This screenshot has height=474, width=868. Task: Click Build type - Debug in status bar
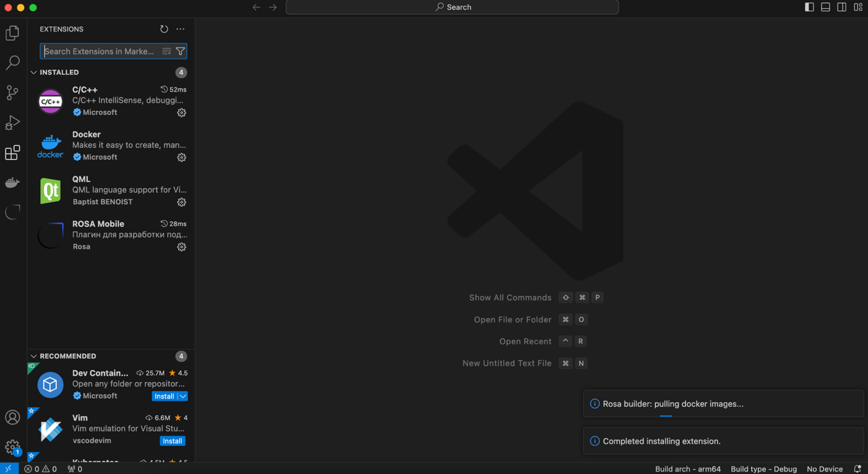(763, 469)
